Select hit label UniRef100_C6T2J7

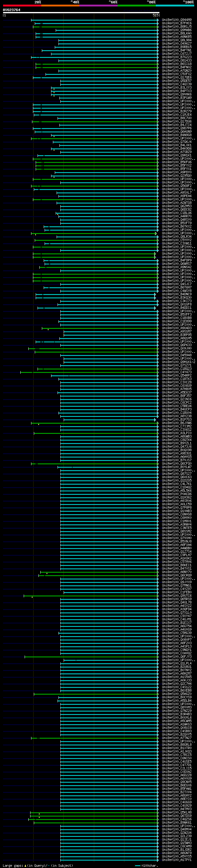(x=177, y=54)
